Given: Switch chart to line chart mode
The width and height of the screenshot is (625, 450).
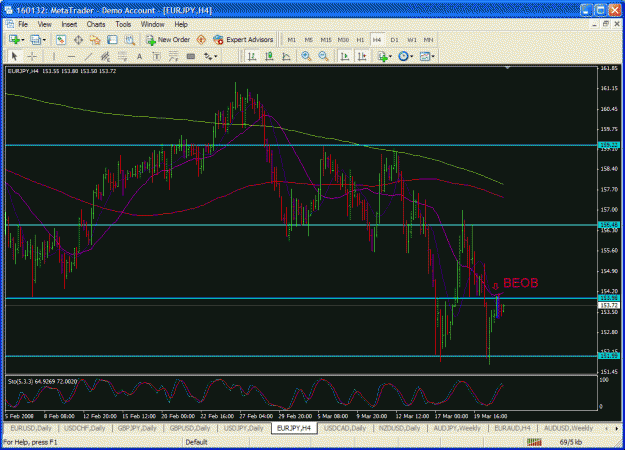Looking at the screenshot, I should [286, 56].
